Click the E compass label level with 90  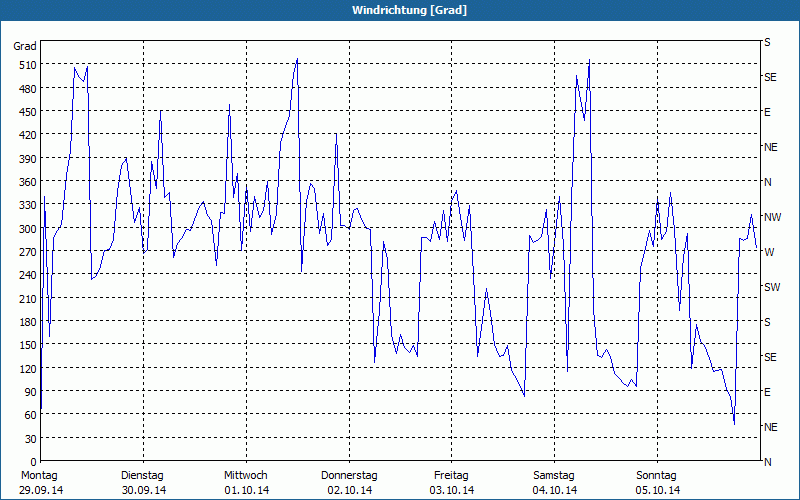pos(767,392)
